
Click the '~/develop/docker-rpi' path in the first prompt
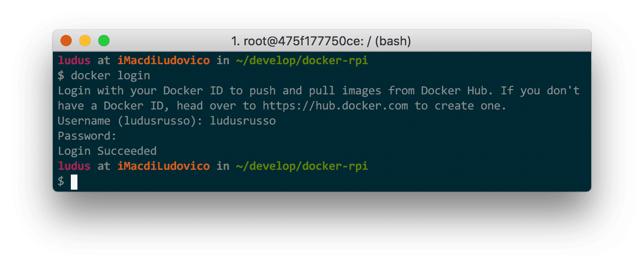coord(302,60)
